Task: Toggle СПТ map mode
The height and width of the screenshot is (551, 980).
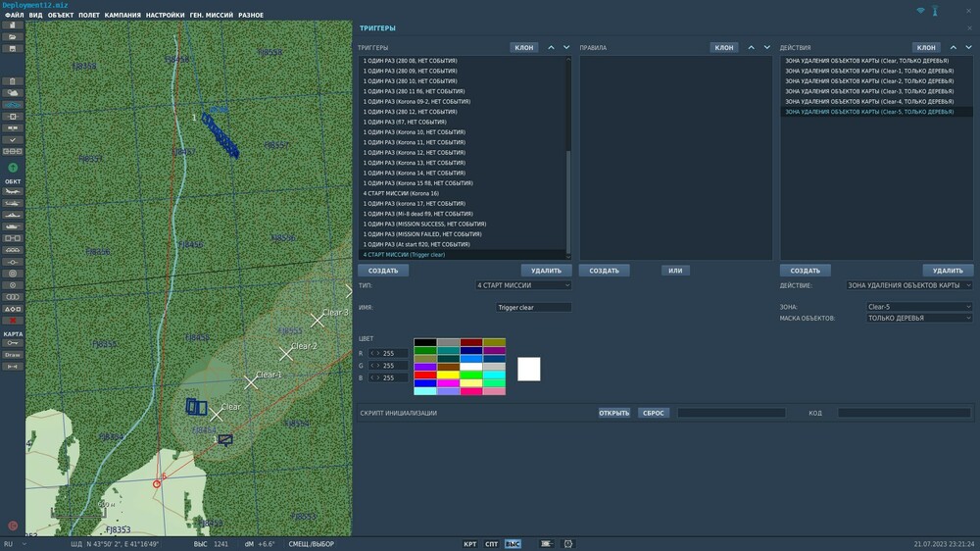Action: tap(491, 544)
